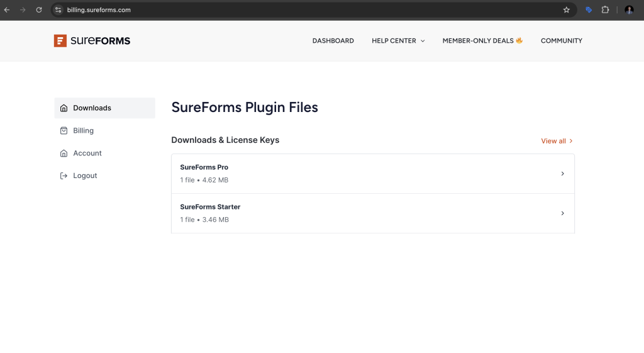Go back using the browser back arrow
This screenshot has width=644, height=353.
[7, 10]
